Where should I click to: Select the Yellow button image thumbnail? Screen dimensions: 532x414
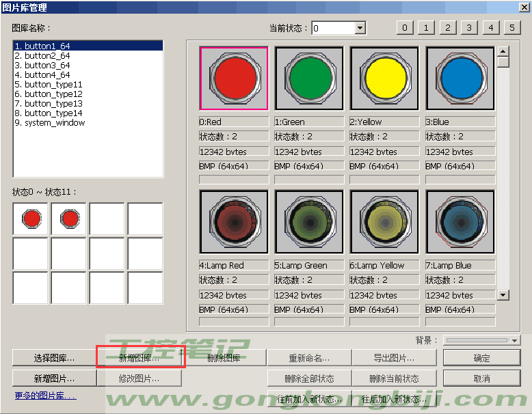pos(384,79)
